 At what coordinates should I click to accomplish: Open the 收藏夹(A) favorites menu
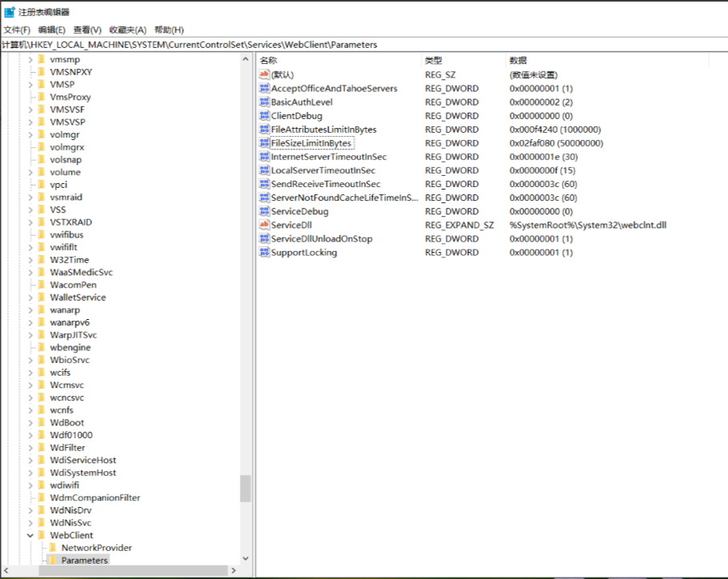[x=128, y=30]
